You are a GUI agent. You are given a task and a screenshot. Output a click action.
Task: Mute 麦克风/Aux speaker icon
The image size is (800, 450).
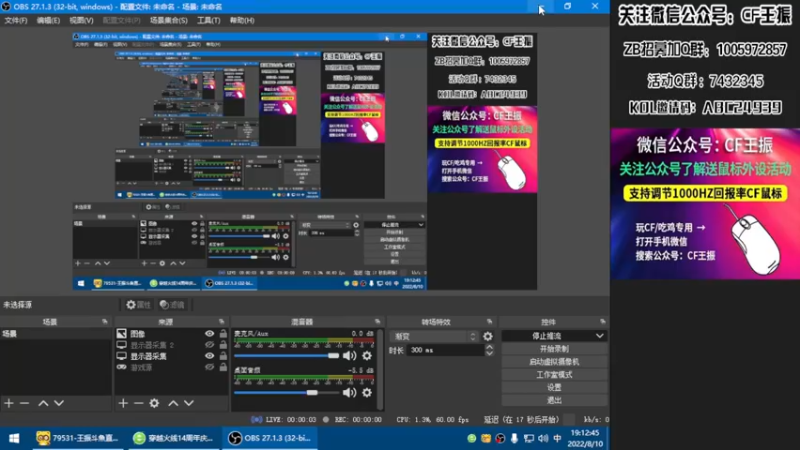[x=349, y=356]
